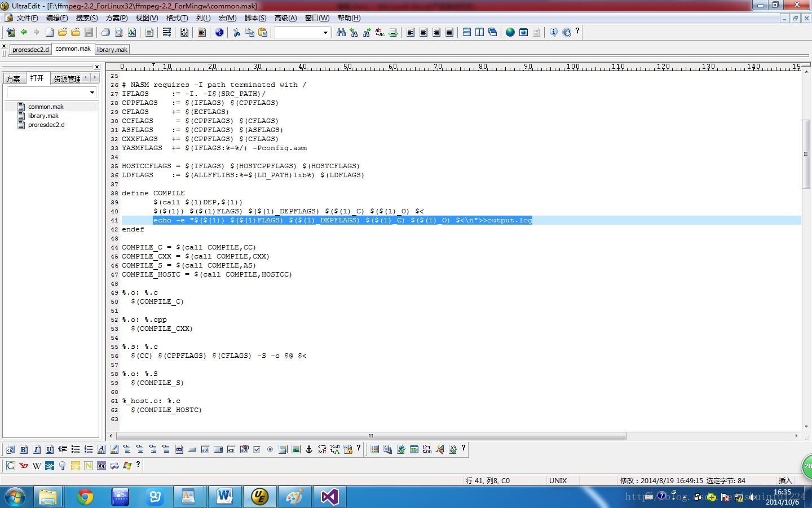Open the 帮助(H) menu
The width and height of the screenshot is (812, 508).
[x=349, y=18]
